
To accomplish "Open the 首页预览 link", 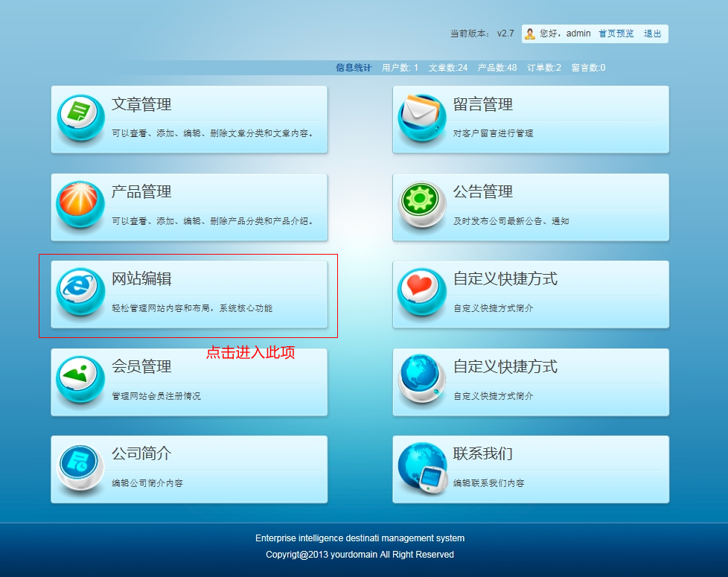I will [616, 34].
